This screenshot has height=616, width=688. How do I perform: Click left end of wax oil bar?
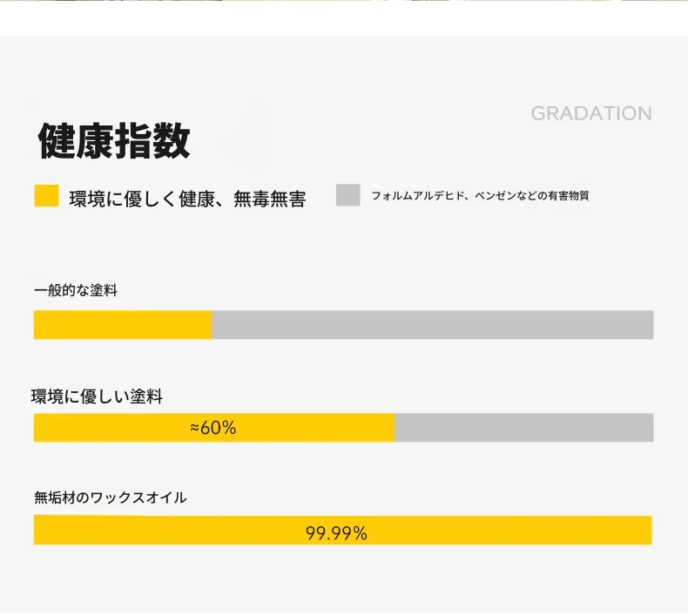pyautogui.click(x=37, y=530)
